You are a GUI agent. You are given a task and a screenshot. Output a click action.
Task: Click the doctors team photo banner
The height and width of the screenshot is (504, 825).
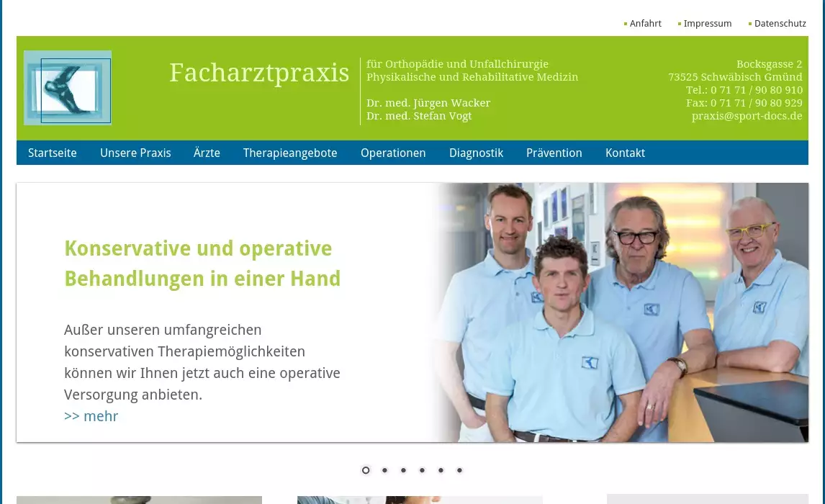coord(619,312)
